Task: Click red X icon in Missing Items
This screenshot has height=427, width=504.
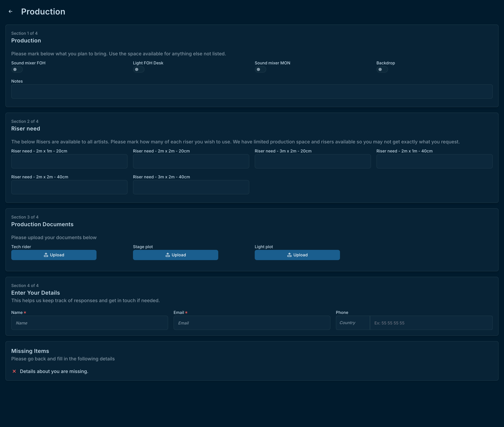Action: point(14,371)
